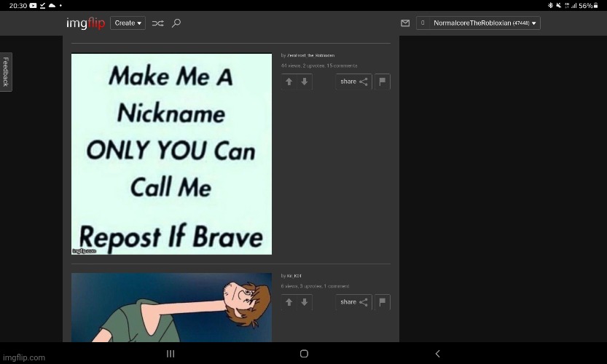Screen dimensions: 607x364
Task: Downvote the Nickname meme post
Action: [305, 82]
